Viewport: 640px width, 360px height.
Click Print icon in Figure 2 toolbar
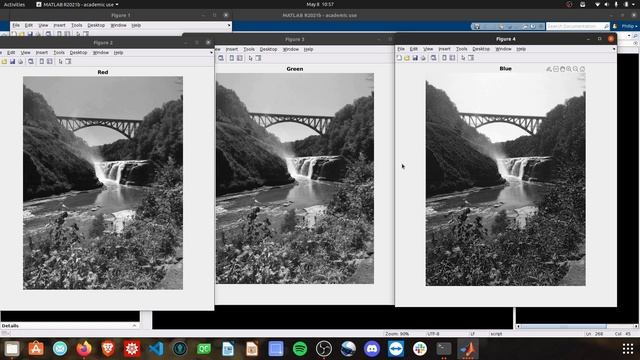tap(20, 61)
